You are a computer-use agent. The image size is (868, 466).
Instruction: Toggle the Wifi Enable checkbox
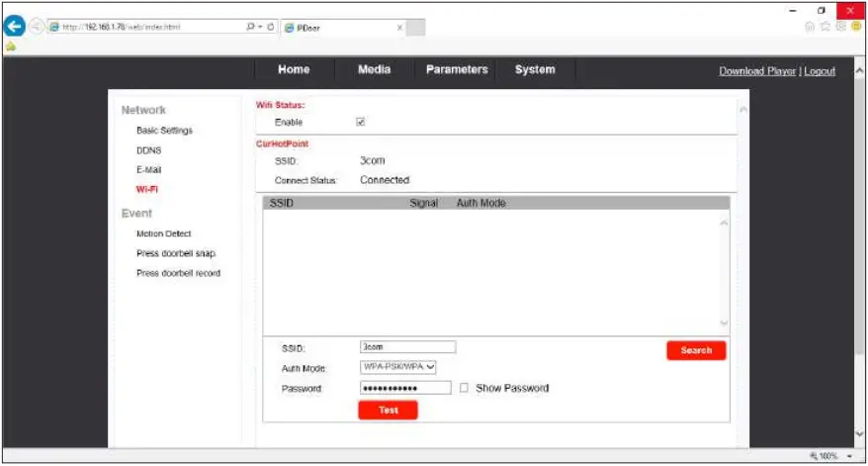tap(361, 122)
